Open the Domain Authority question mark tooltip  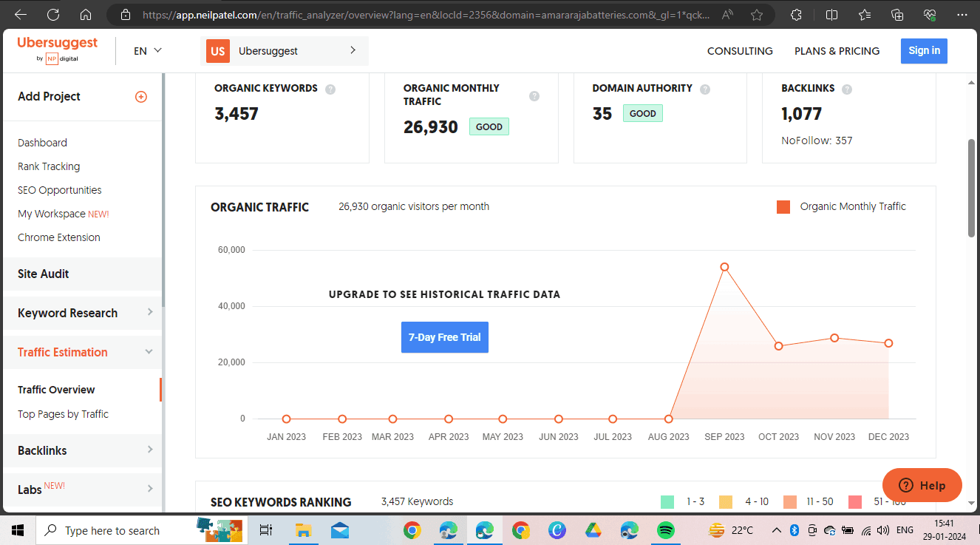[x=704, y=89]
